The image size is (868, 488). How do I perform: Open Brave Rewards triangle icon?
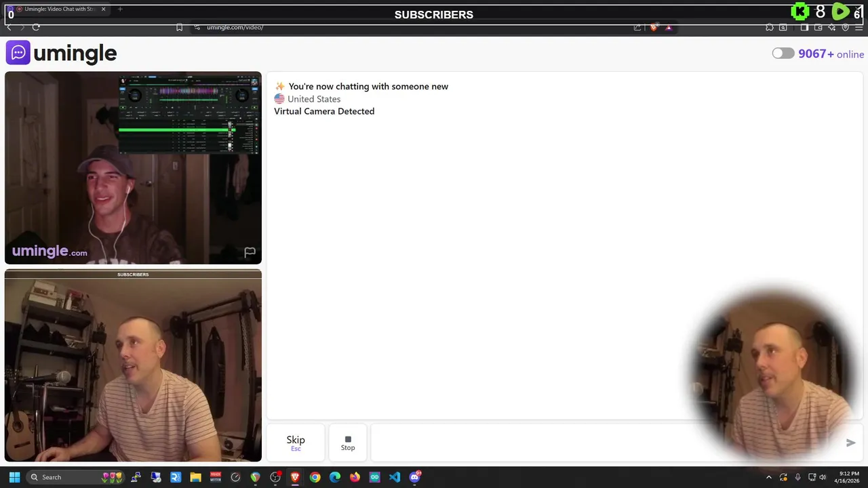click(x=669, y=27)
